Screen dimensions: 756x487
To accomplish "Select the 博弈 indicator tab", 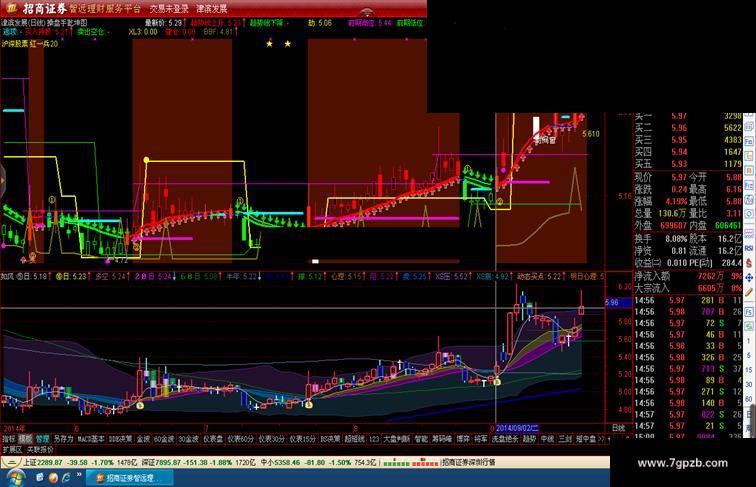I will 463,439.
